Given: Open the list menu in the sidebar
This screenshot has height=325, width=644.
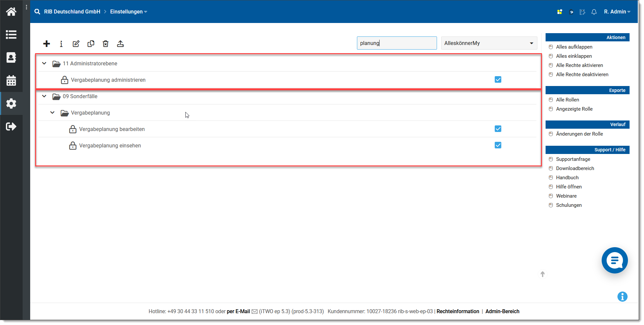Looking at the screenshot, I should click(11, 34).
